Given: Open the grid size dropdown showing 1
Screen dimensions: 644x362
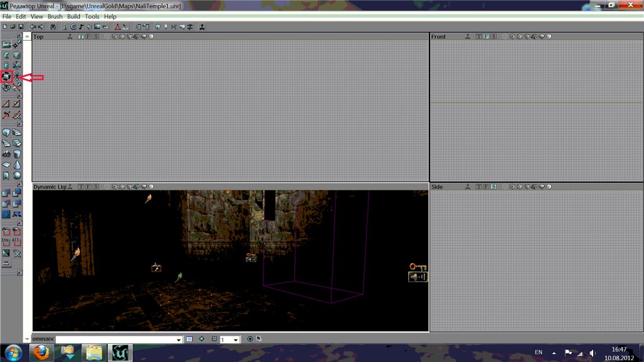Looking at the screenshot, I should pos(236,339).
